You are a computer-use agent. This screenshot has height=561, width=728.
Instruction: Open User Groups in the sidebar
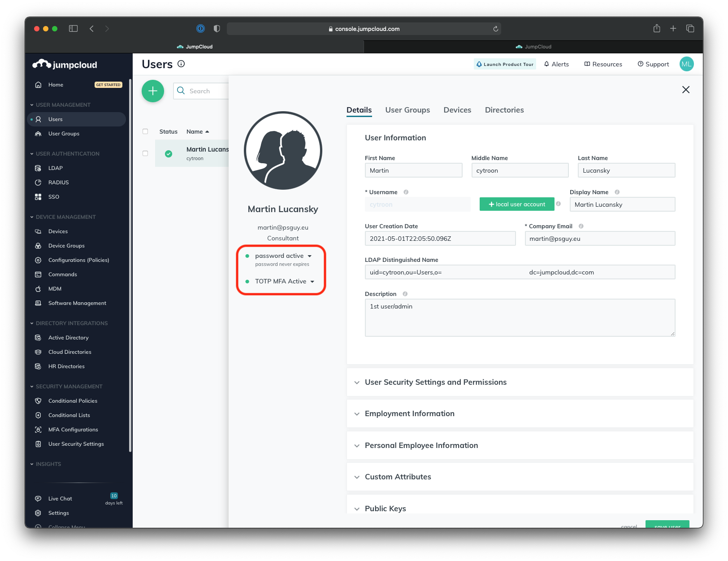coord(64,134)
